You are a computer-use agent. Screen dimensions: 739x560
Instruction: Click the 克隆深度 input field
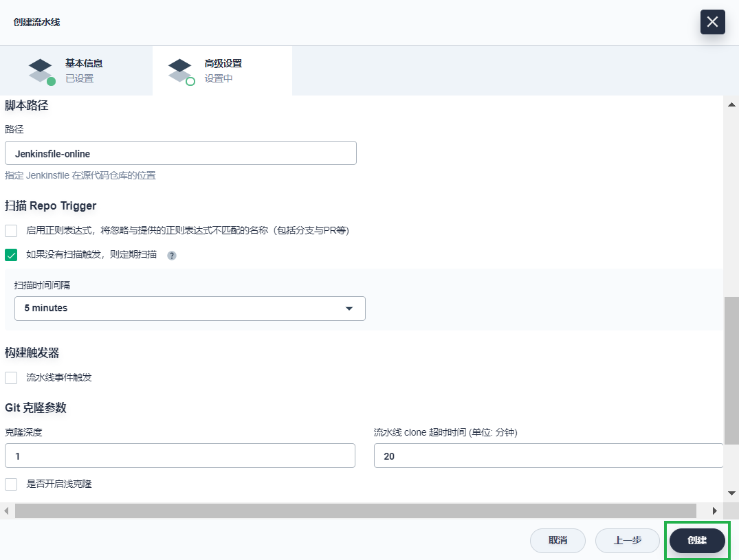coord(180,456)
